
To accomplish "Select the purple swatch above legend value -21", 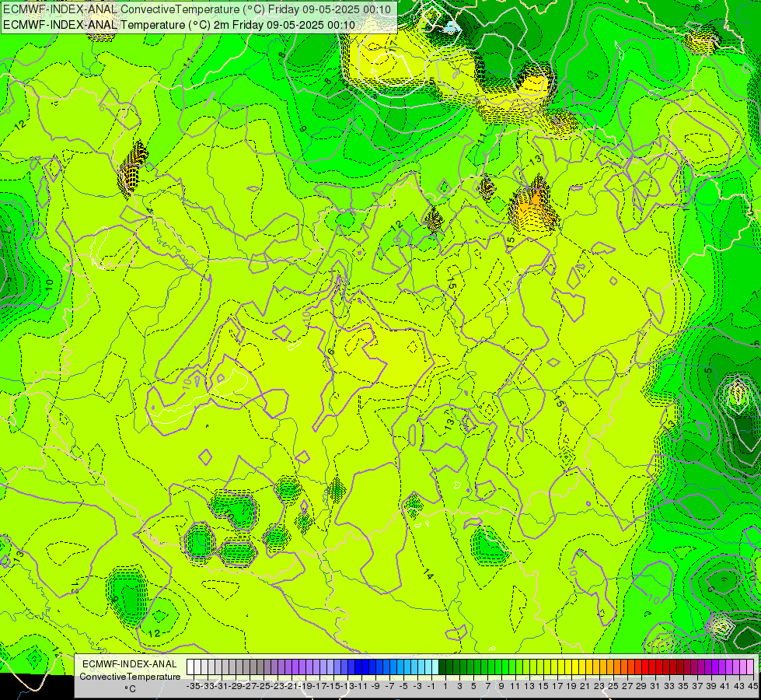I will 288,667.
